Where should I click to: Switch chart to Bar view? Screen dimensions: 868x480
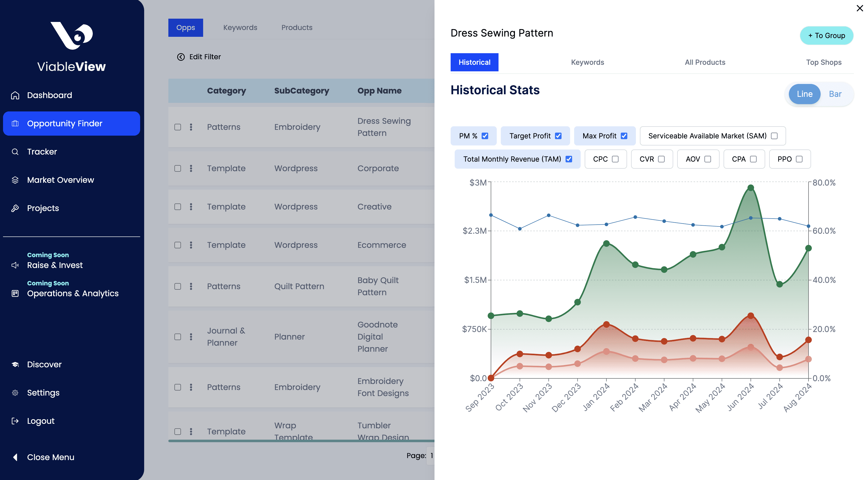tap(835, 94)
